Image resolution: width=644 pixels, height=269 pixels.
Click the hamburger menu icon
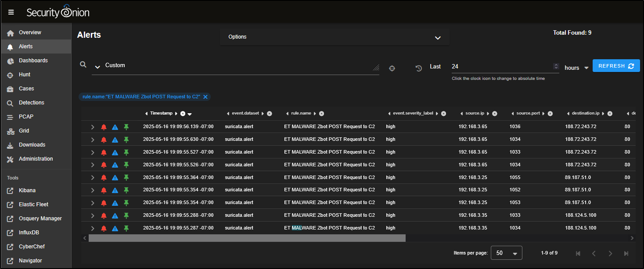(x=11, y=12)
